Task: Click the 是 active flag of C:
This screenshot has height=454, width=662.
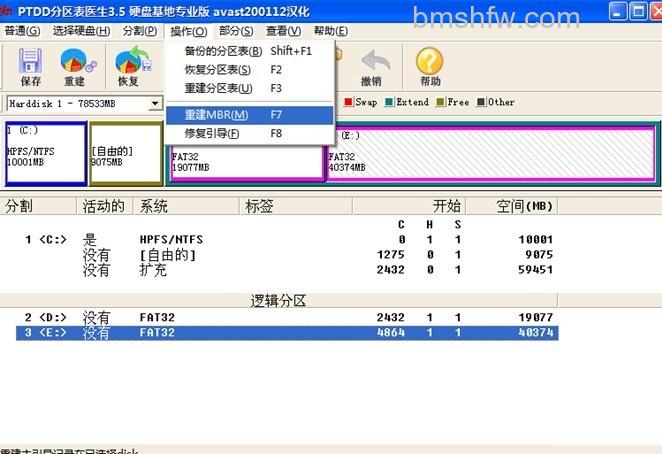Action: (90, 239)
